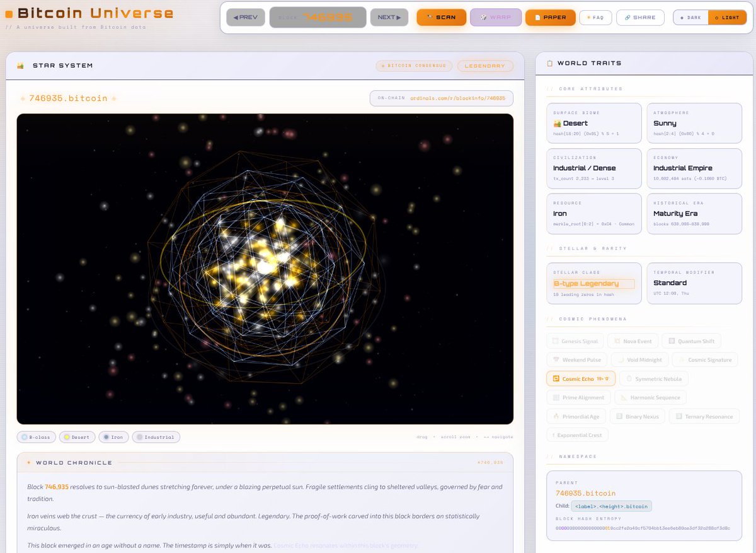Image resolution: width=756 pixels, height=553 pixels.
Task: Click the Cosmic Signature phenomenon icon
Action: [682, 360]
